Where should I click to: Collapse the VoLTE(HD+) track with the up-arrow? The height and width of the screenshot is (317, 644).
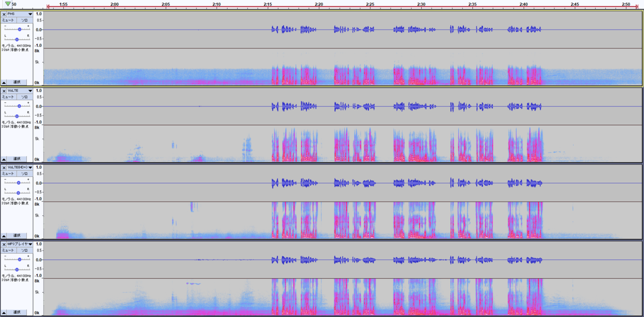(x=4, y=236)
